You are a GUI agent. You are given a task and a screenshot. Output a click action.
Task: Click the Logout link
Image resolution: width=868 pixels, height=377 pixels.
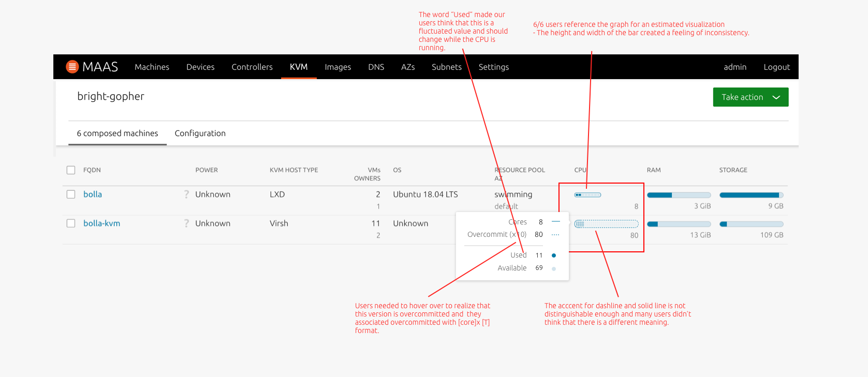(776, 67)
